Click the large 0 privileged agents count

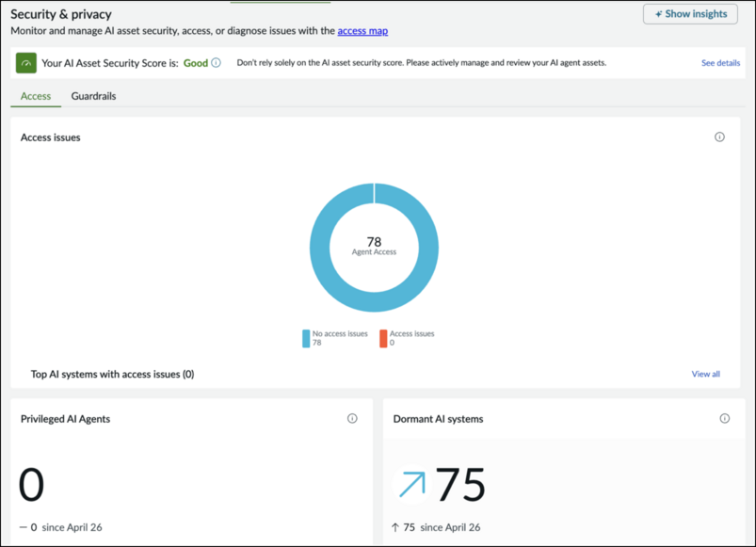(31, 484)
